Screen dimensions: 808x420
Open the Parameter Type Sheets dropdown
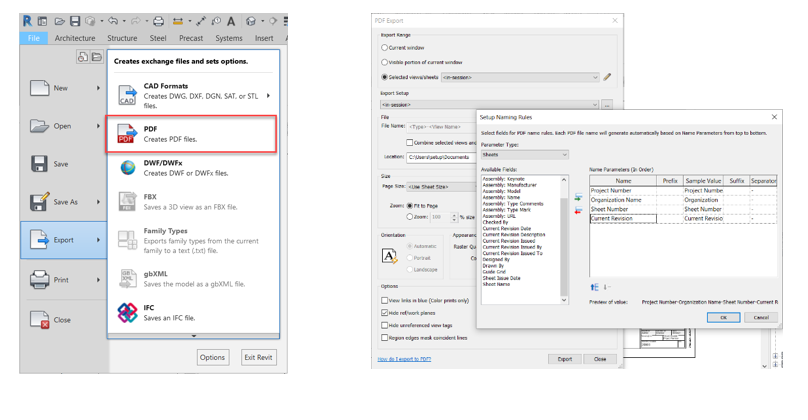[x=525, y=155]
